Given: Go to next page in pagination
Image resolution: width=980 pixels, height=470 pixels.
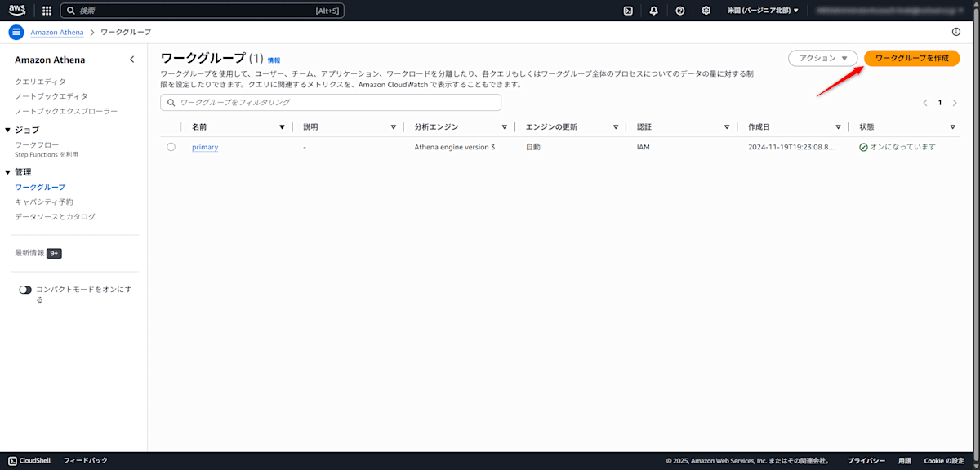Looking at the screenshot, I should click(955, 103).
